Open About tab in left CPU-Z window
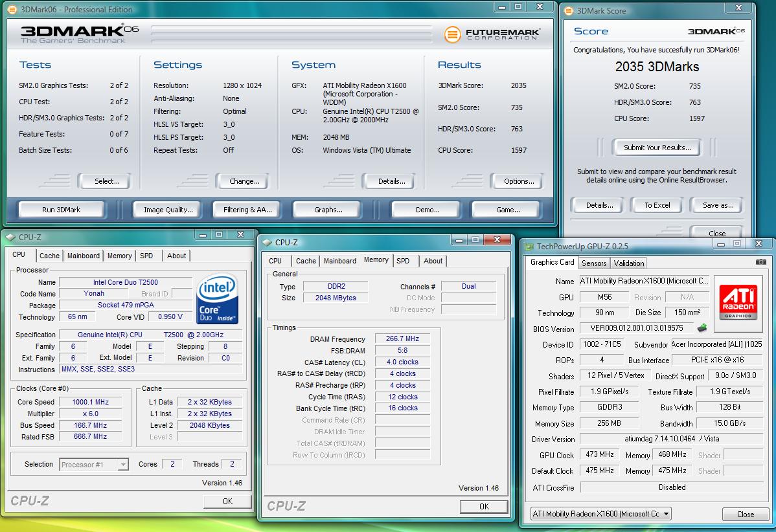 pyautogui.click(x=177, y=256)
